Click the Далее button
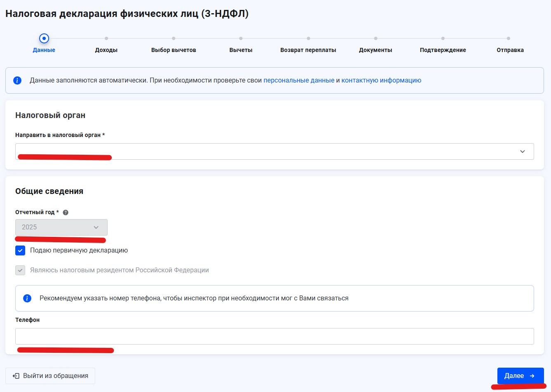This screenshot has height=392, width=551. 520,375
